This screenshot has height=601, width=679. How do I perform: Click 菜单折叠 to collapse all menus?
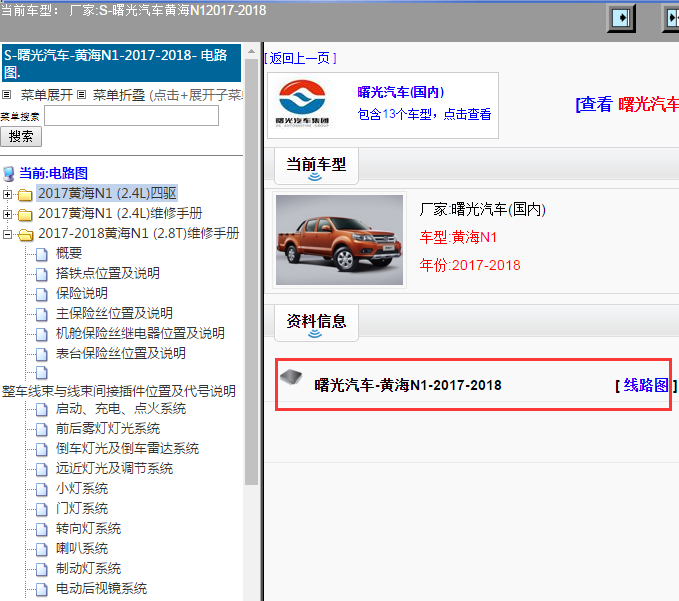pos(119,95)
